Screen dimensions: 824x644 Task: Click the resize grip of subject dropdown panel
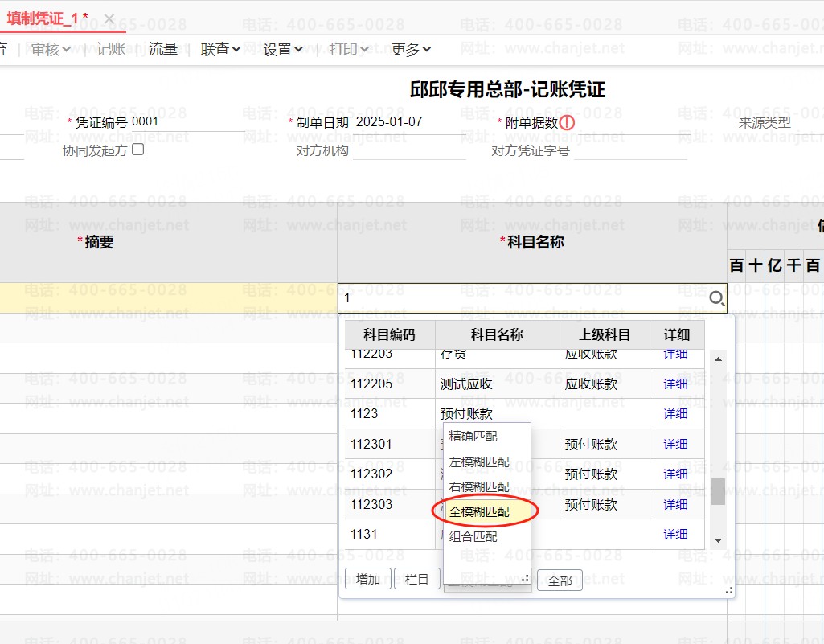click(729, 591)
